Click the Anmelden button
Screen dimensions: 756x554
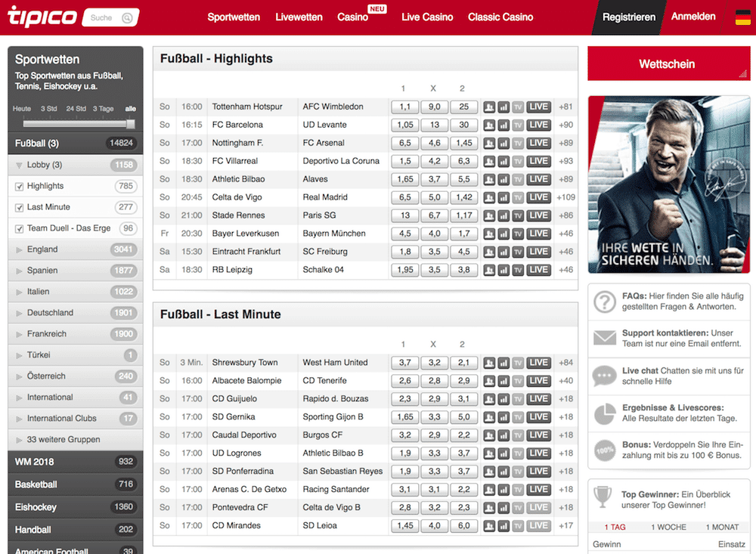693,17
